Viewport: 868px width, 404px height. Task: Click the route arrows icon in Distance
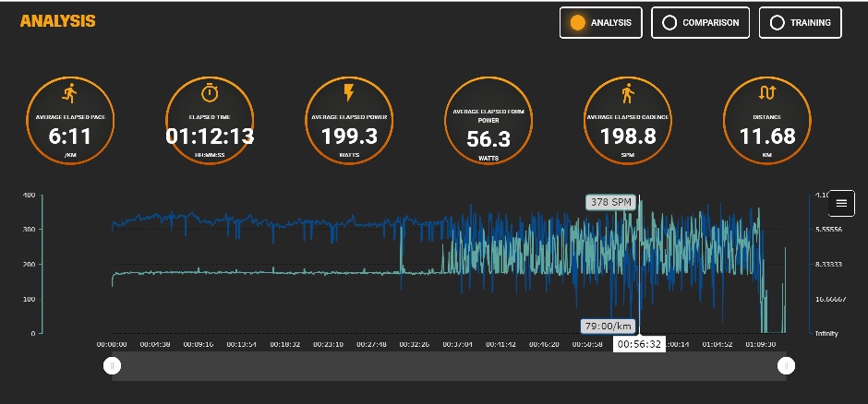coord(766,93)
